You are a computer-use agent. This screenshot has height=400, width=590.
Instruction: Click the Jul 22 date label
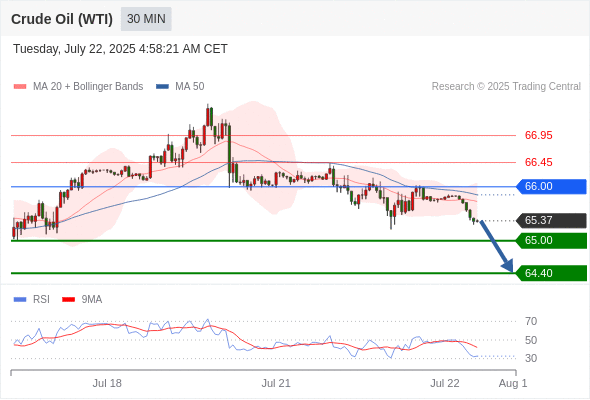(x=445, y=383)
